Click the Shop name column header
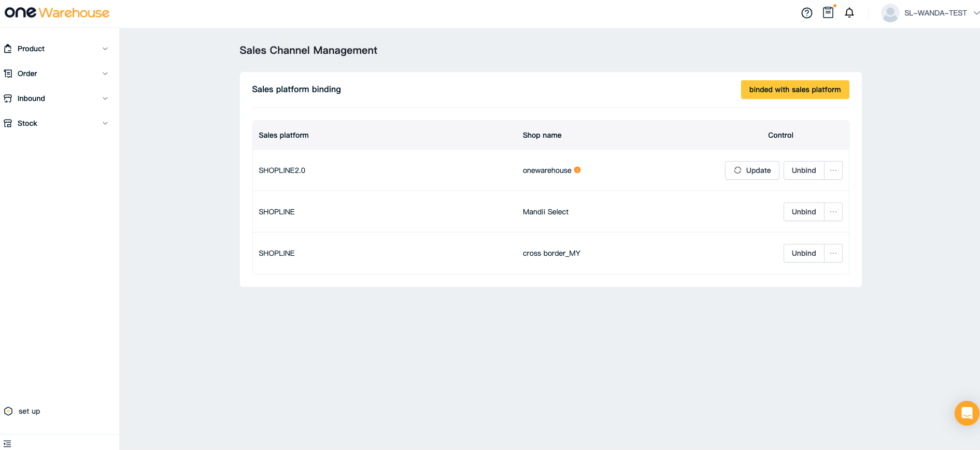 pyautogui.click(x=542, y=135)
